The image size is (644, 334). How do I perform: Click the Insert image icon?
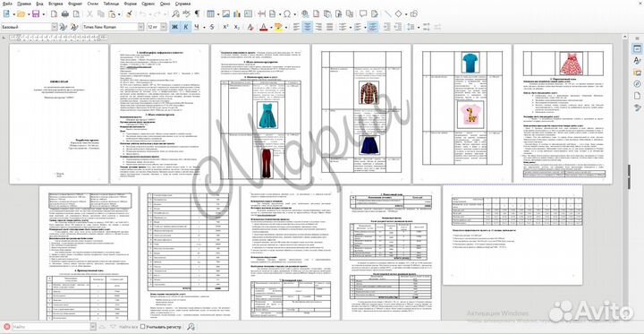226,14
